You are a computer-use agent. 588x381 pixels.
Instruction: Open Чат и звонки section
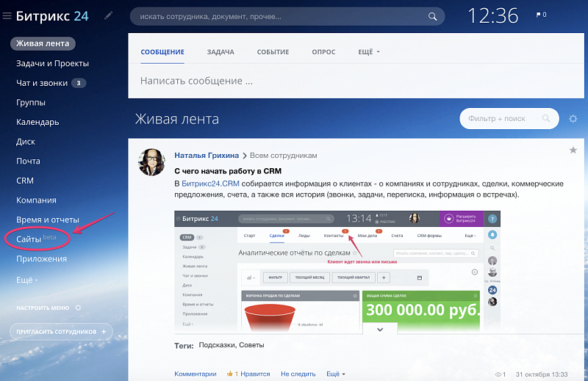coord(42,83)
